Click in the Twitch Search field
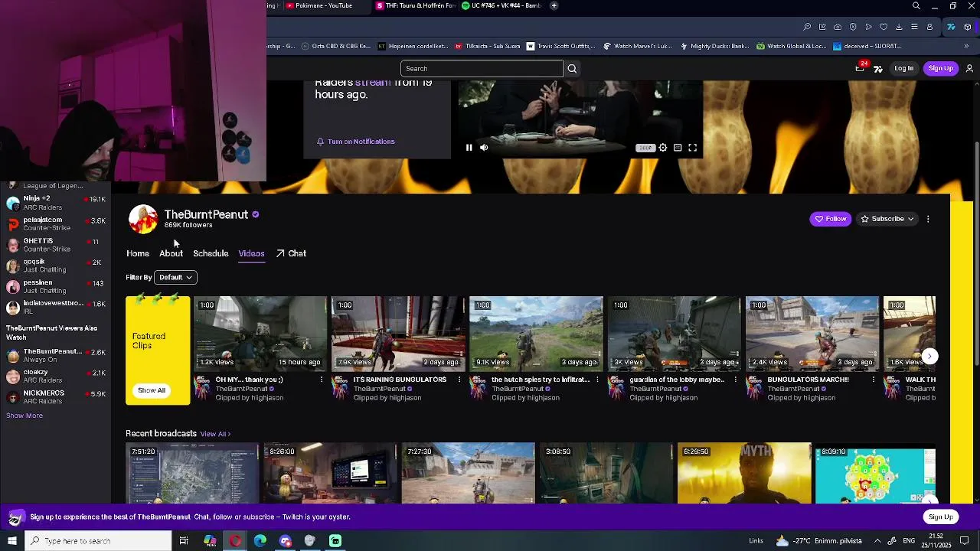Image resolution: width=980 pixels, height=551 pixels. [x=482, y=69]
